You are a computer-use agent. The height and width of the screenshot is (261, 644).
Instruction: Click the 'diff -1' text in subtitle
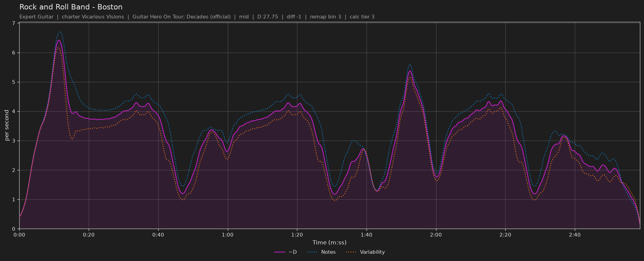pyautogui.click(x=294, y=17)
